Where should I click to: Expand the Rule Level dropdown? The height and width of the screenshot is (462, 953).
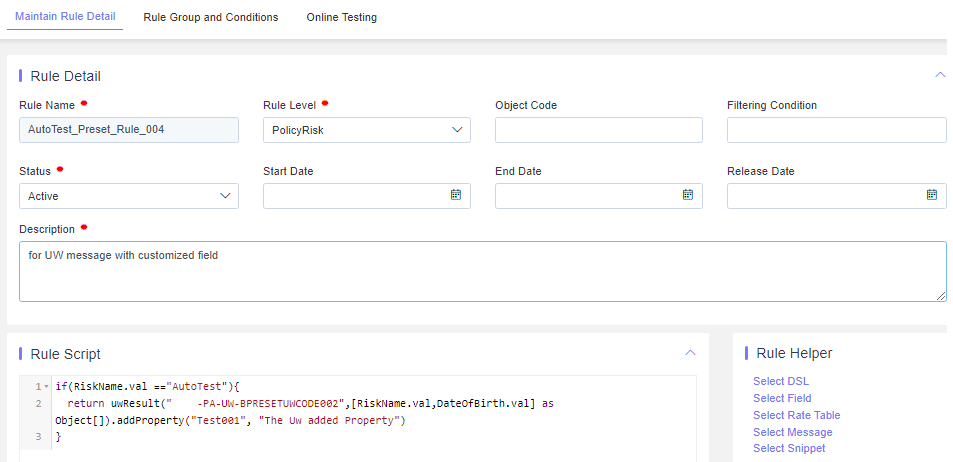point(366,130)
